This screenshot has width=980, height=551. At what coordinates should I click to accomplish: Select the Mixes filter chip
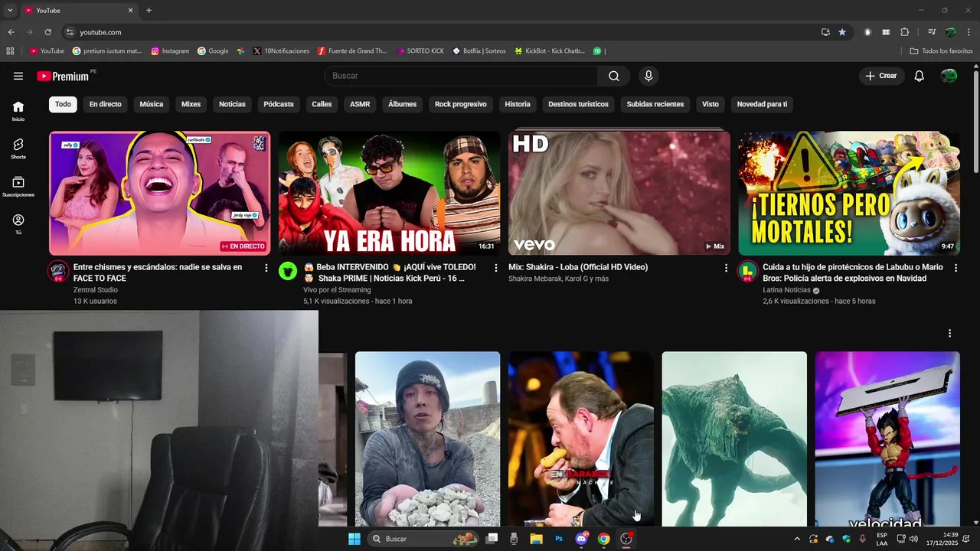(191, 104)
